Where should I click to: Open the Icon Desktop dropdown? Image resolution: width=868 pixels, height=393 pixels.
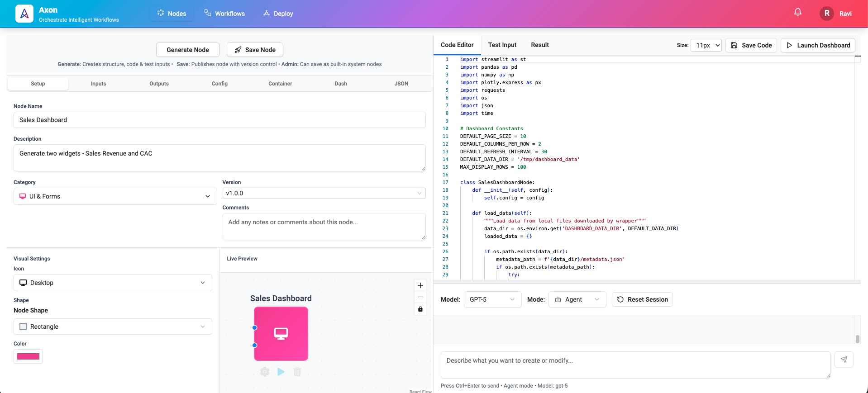[113, 283]
